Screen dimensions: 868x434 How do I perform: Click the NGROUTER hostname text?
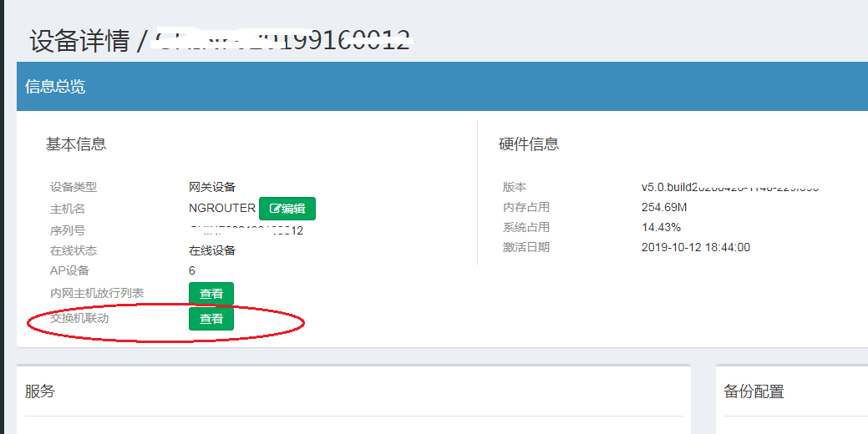pos(222,208)
